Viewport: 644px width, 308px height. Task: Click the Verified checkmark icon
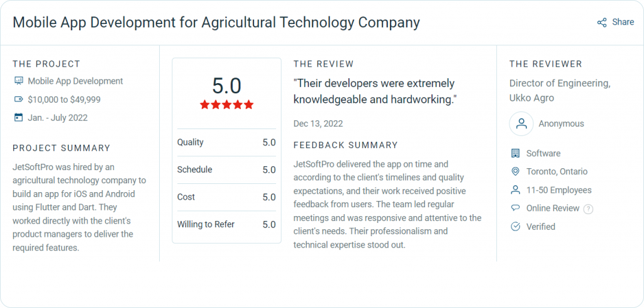pos(516,227)
